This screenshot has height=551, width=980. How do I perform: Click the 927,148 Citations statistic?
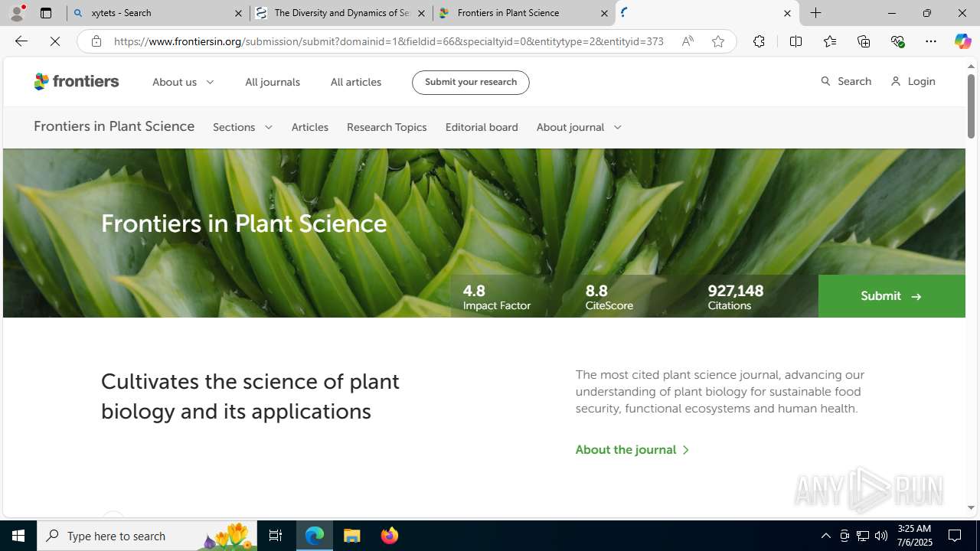735,297
